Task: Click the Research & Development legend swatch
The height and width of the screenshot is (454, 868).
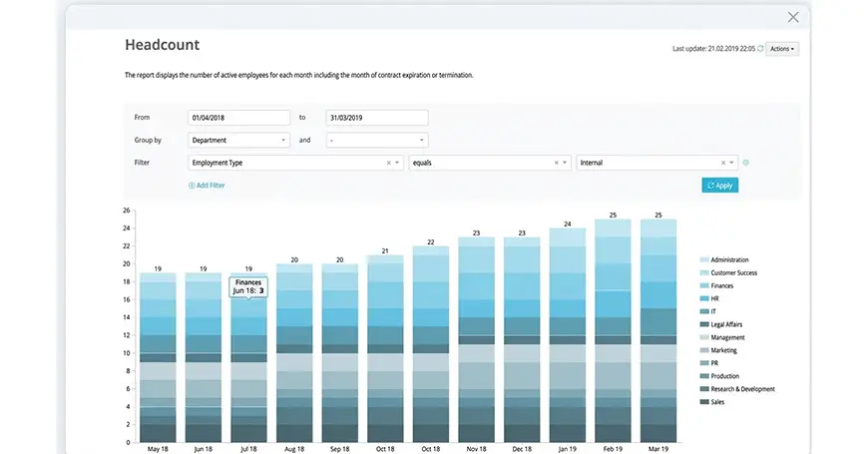Action: click(x=704, y=389)
